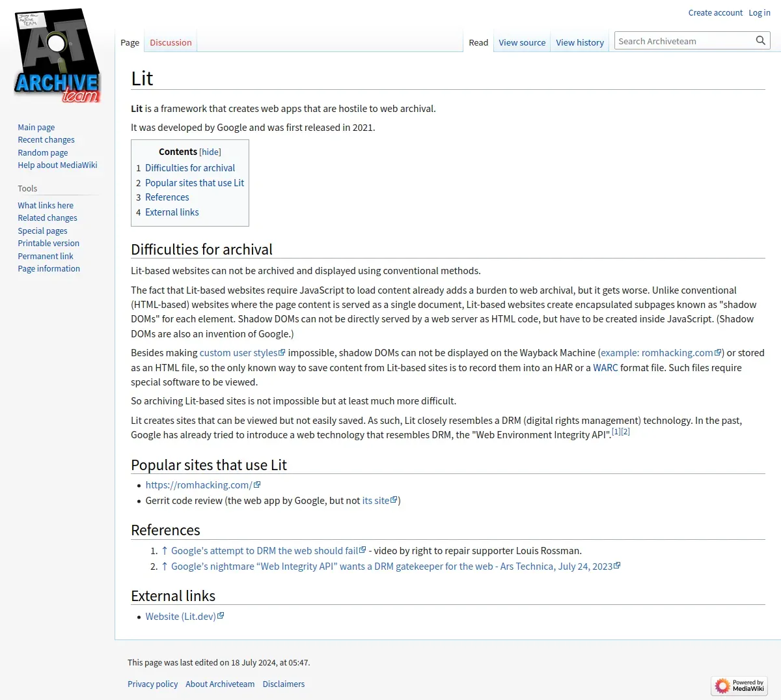Open Disclaimers footer link
Image resolution: width=781 pixels, height=700 pixels.
(x=284, y=684)
